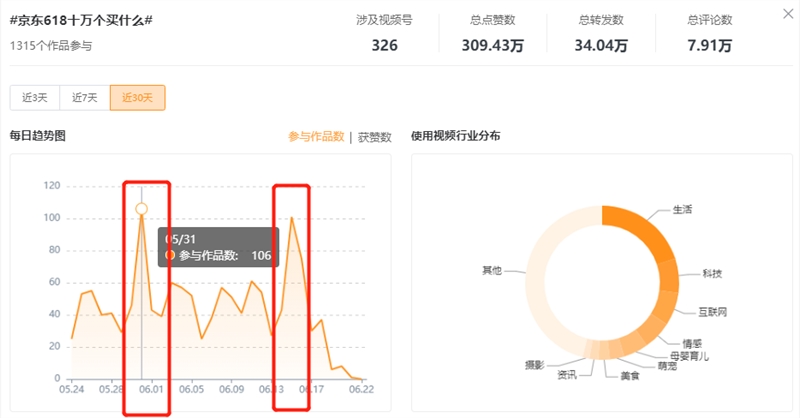This screenshot has height=418, width=800.
Task: Click the 生活 donut chart label
Action: (x=682, y=209)
